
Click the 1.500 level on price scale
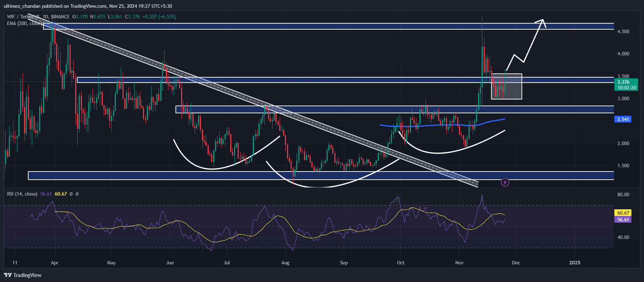[623, 166]
